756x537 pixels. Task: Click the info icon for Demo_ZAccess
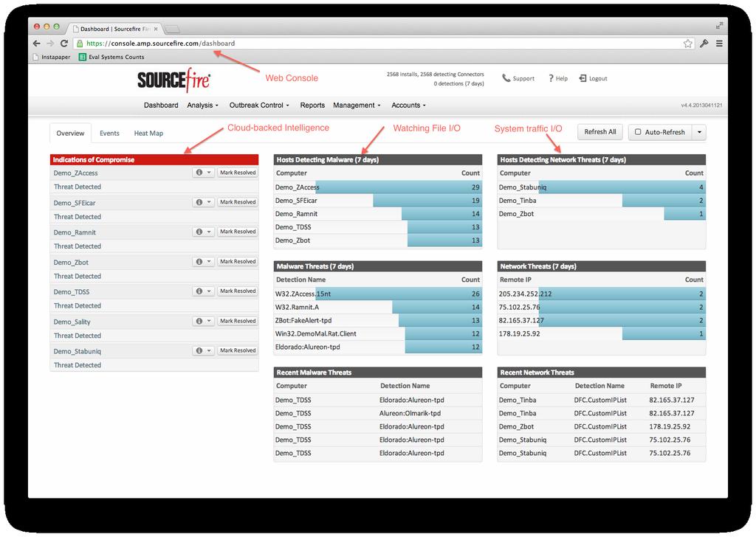pos(199,173)
